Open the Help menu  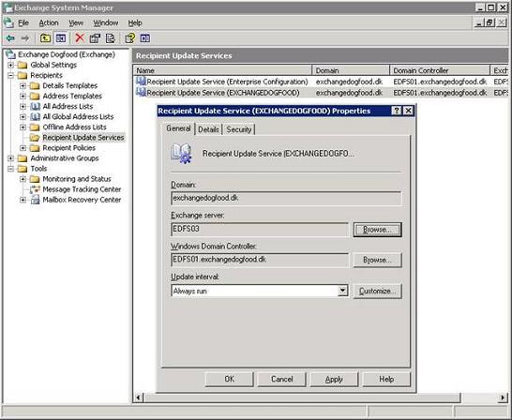coord(135,22)
